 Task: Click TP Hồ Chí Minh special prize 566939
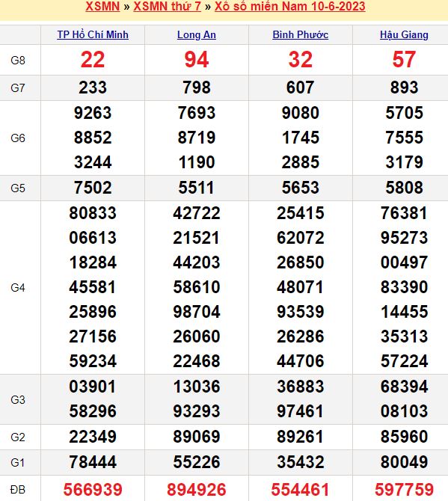pyautogui.click(x=93, y=489)
